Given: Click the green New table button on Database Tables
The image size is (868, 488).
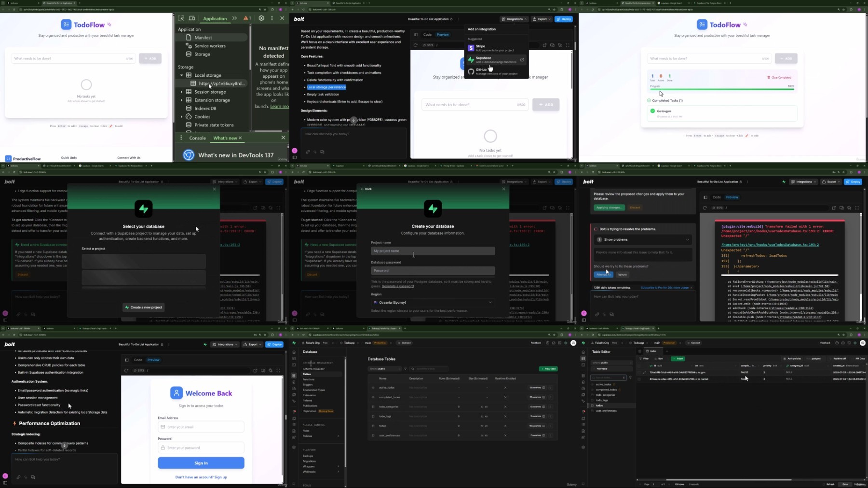Looking at the screenshot, I should [x=548, y=369].
